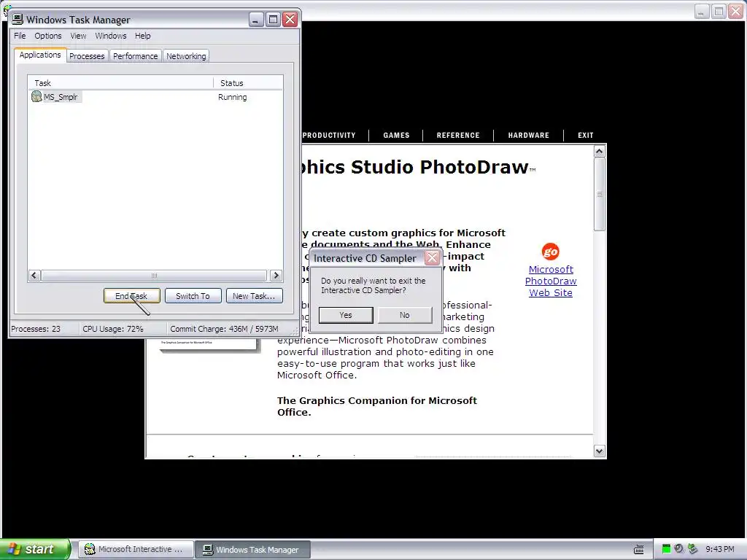Click CPU Usage: 72% status text
This screenshot has width=747, height=560.
(x=113, y=329)
